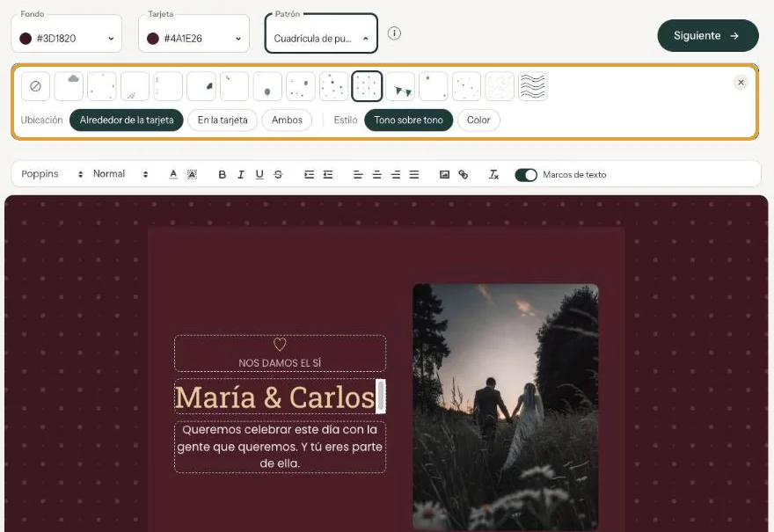Decrease the paragraph indent
774x532 pixels.
pyautogui.click(x=328, y=174)
